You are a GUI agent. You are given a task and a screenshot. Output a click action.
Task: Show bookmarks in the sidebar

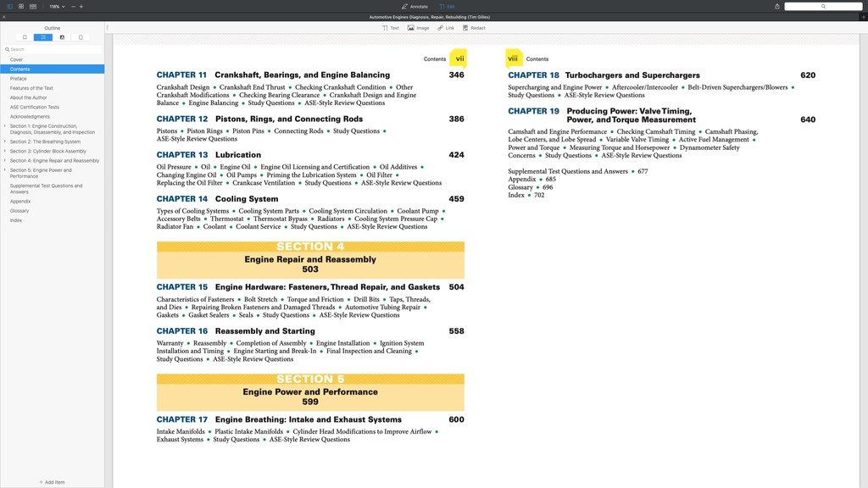pyautogui.click(x=25, y=37)
